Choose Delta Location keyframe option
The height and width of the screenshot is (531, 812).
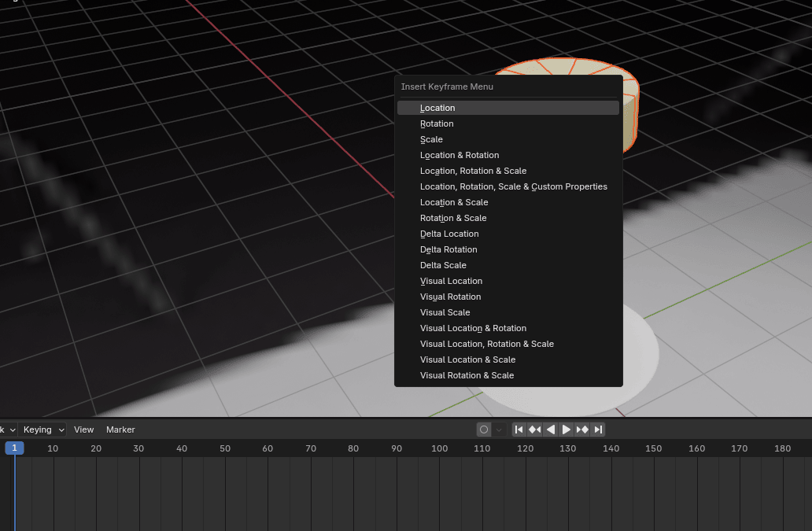(449, 234)
